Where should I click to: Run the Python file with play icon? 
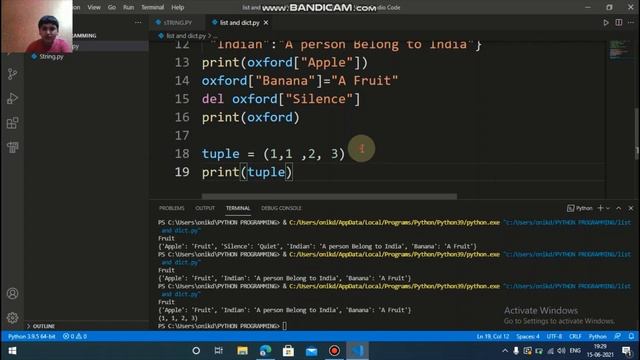pos(606,22)
